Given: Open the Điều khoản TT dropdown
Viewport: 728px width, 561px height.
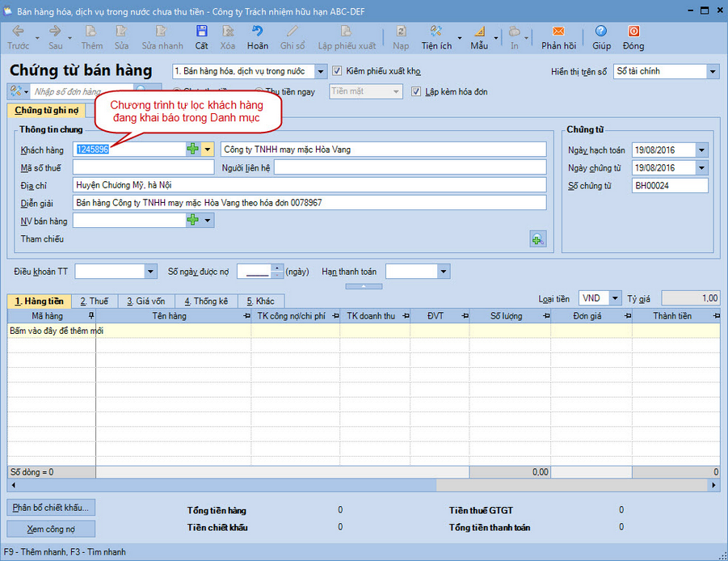Looking at the screenshot, I should click(151, 272).
